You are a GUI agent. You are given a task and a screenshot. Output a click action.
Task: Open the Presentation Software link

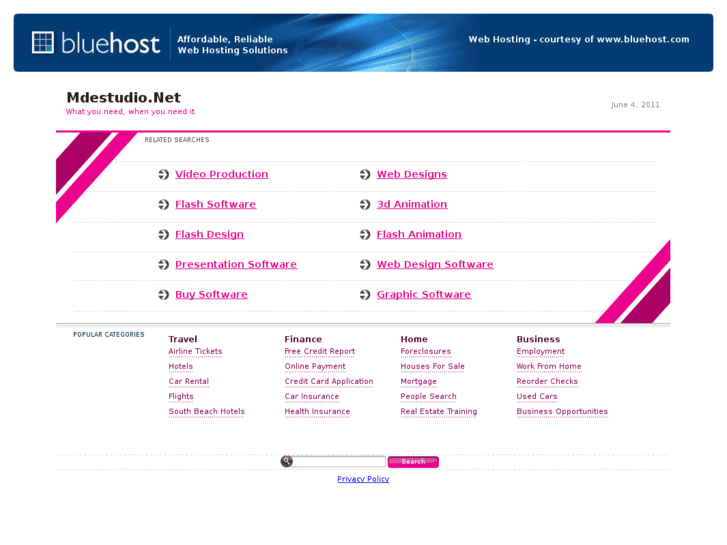[x=236, y=264]
